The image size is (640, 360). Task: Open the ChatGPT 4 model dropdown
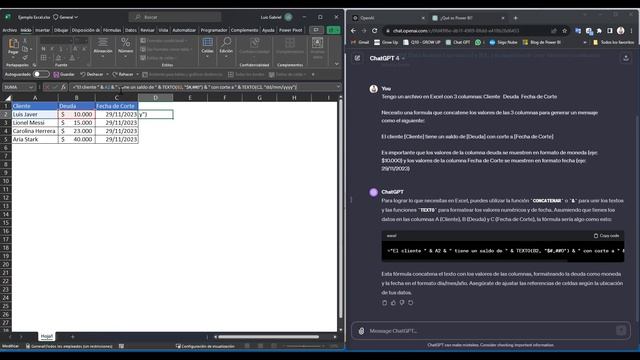pos(387,58)
